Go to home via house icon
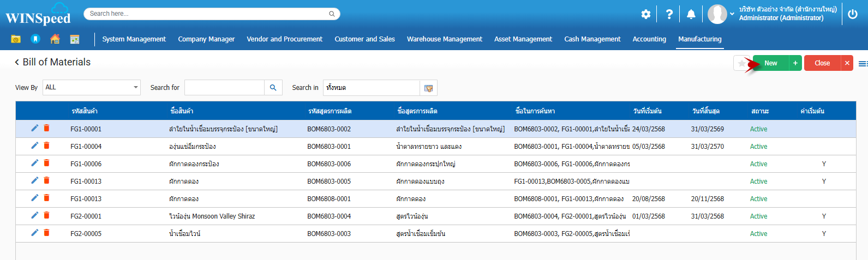Viewport: 868px width, 260px height. pos(55,39)
